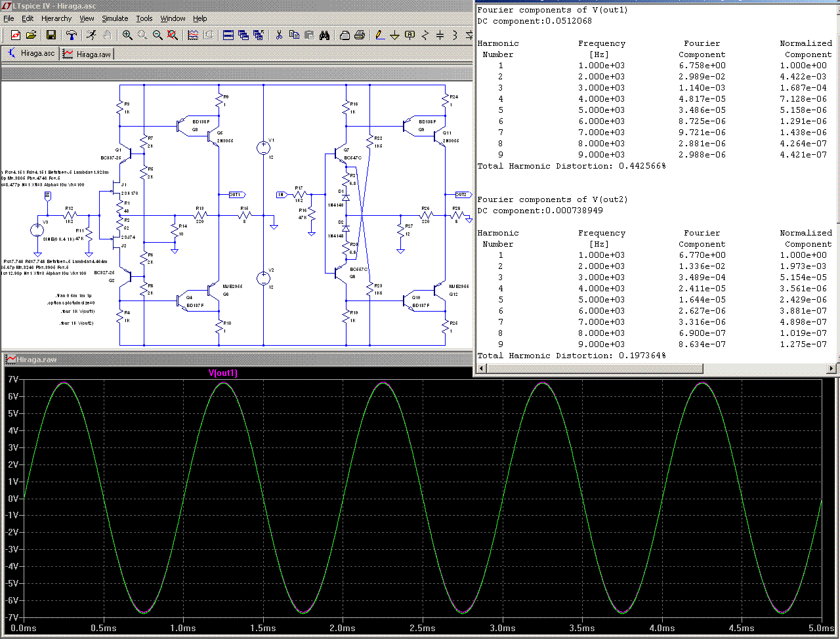Click the Cut scissors tool

coord(279,35)
